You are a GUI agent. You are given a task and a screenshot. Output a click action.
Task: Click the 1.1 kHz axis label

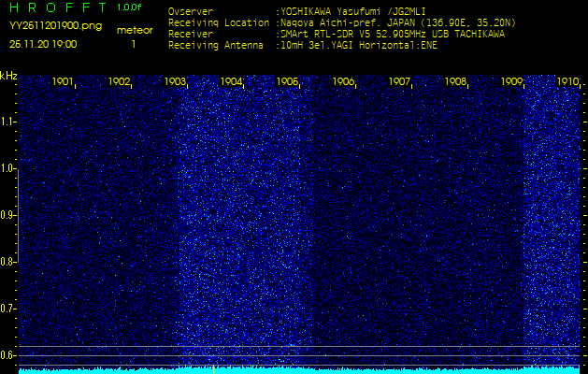pyautogui.click(x=7, y=122)
